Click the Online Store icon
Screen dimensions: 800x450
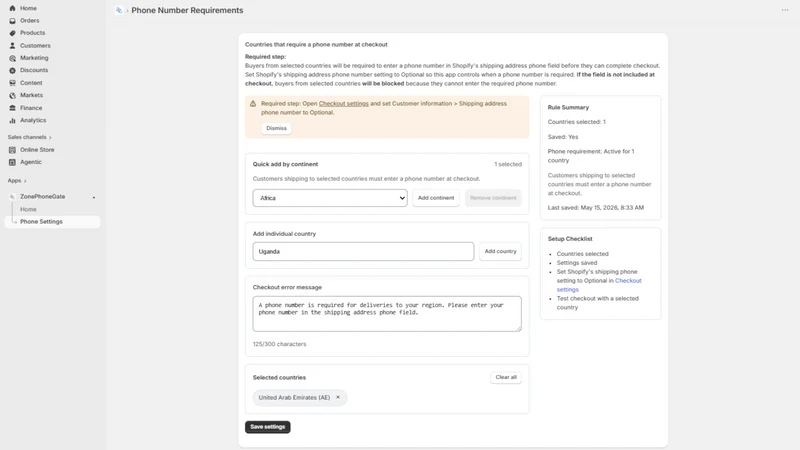[12, 150]
